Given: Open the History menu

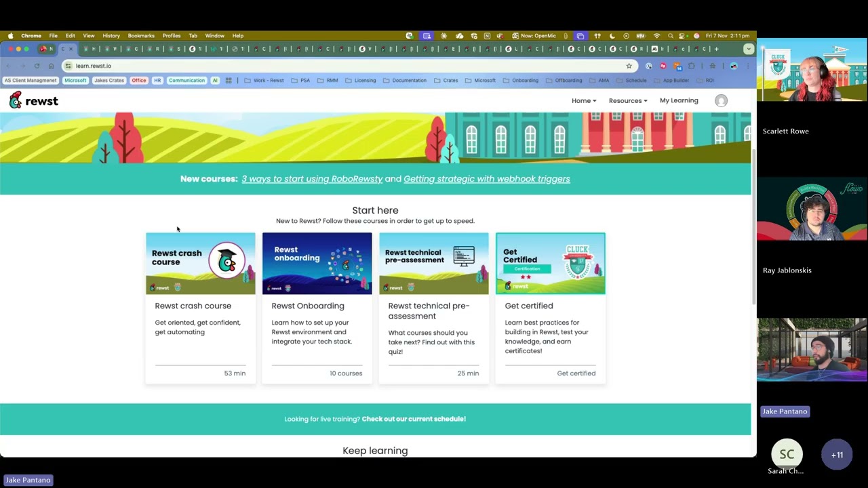Looking at the screenshot, I should 111,35.
